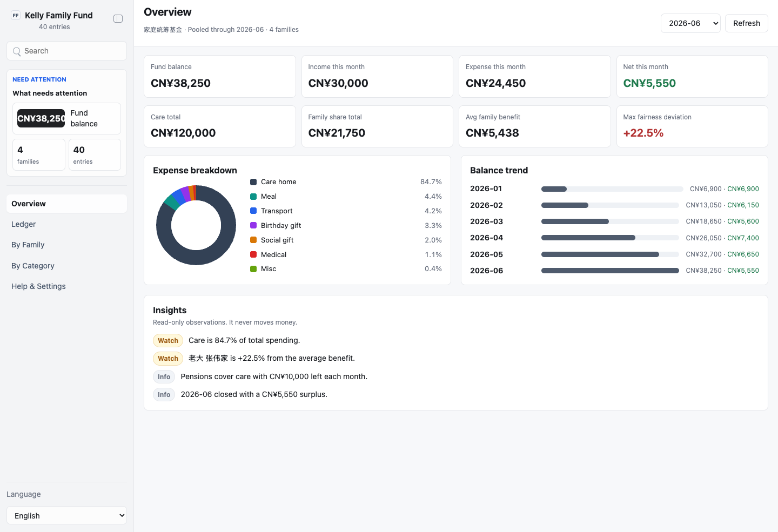Click 'Care is 84.7% of total spending.'

point(244,340)
